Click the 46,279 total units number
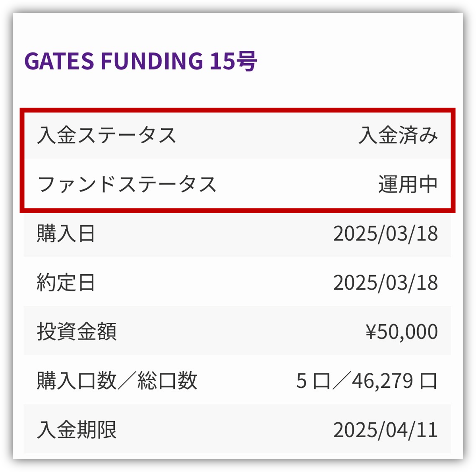This screenshot has height=472, width=476. tap(383, 381)
